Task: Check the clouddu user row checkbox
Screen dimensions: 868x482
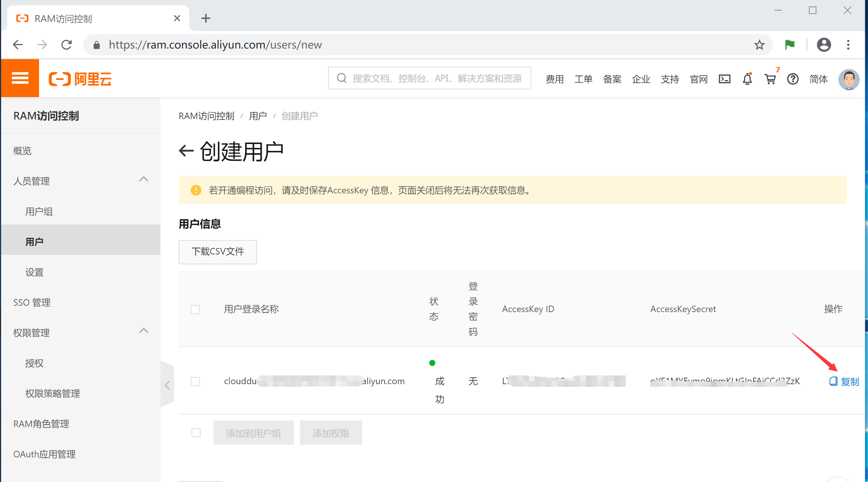Action: point(195,382)
